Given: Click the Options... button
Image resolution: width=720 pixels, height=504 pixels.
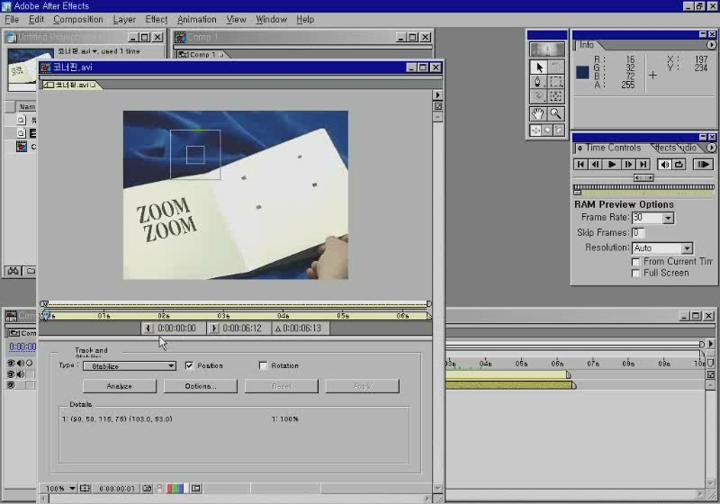Looking at the screenshot, I should (200, 386).
